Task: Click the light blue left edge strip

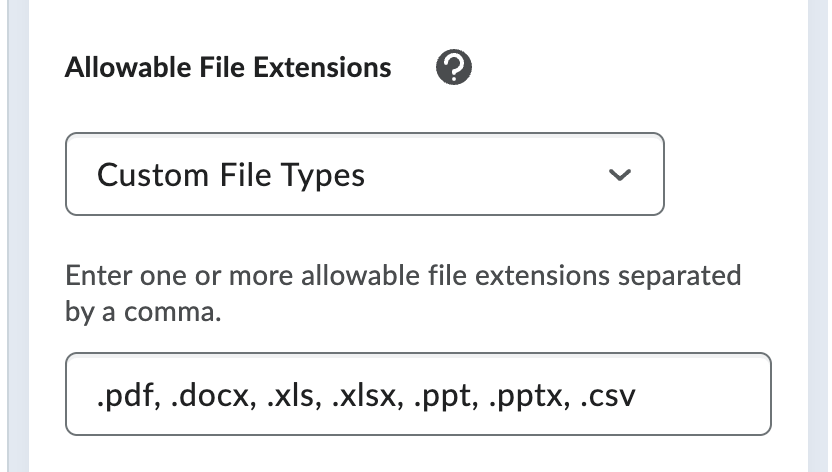Action: tap(18, 236)
